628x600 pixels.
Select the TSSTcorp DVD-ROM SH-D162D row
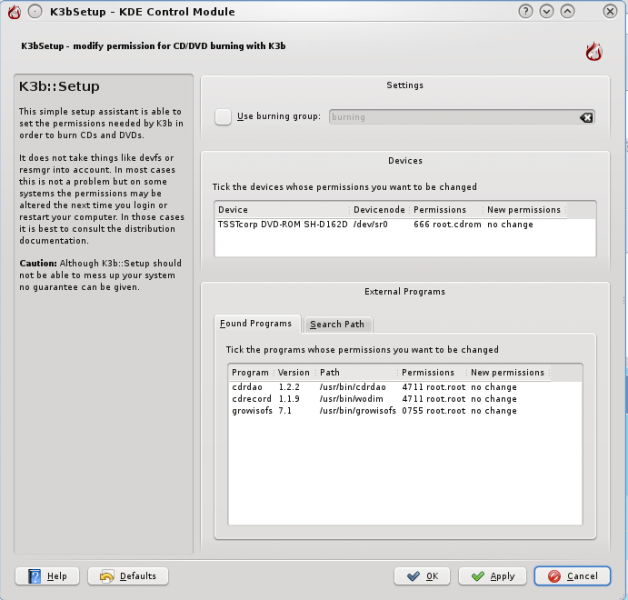click(405, 224)
